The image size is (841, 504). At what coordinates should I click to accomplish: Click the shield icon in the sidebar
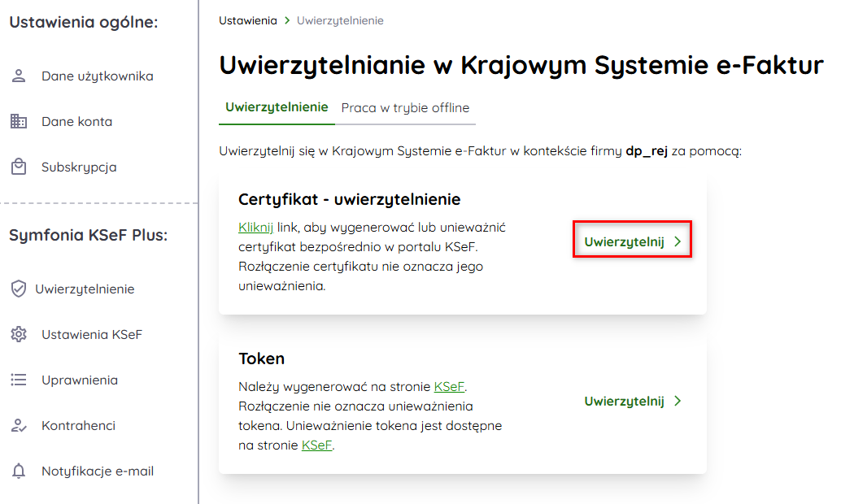click(x=19, y=289)
